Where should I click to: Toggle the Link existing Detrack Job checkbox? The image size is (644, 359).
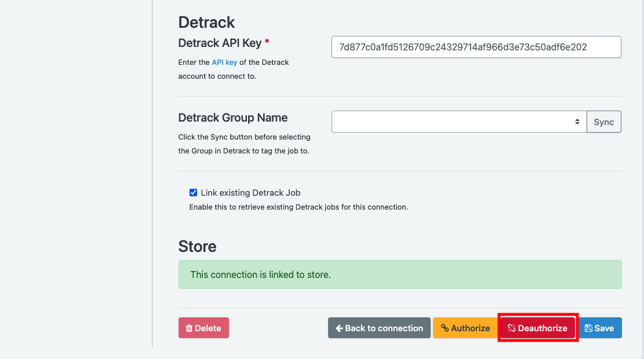point(193,192)
